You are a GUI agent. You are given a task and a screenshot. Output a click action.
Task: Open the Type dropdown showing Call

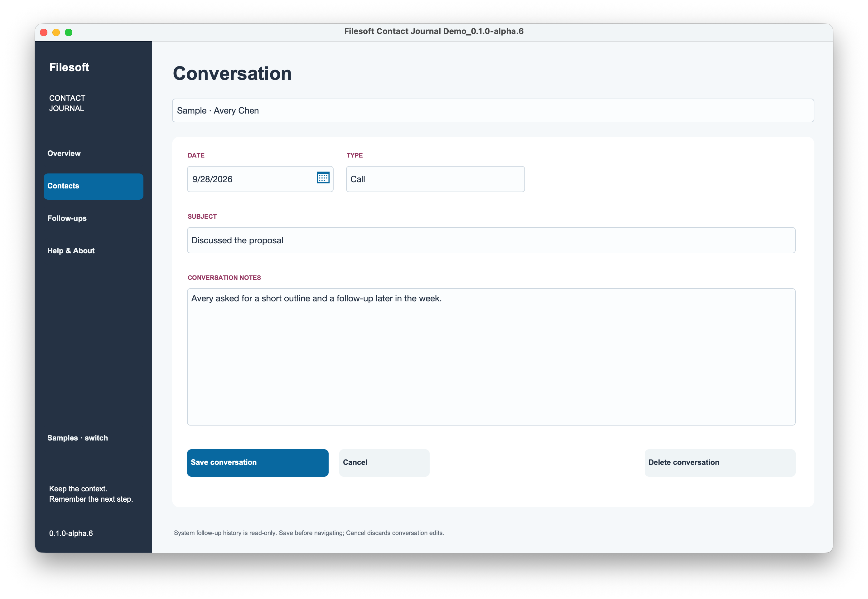(435, 179)
